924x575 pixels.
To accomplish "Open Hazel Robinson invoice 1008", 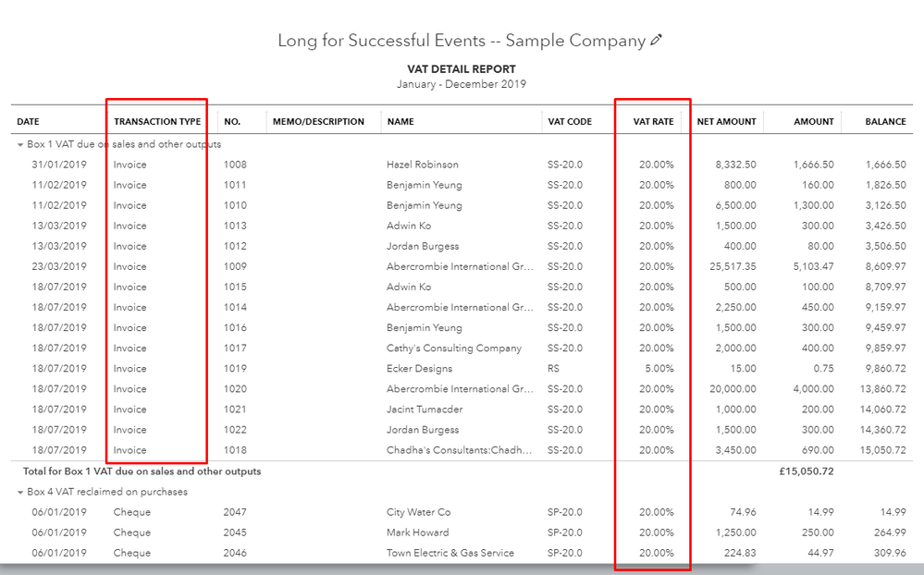I will click(422, 165).
